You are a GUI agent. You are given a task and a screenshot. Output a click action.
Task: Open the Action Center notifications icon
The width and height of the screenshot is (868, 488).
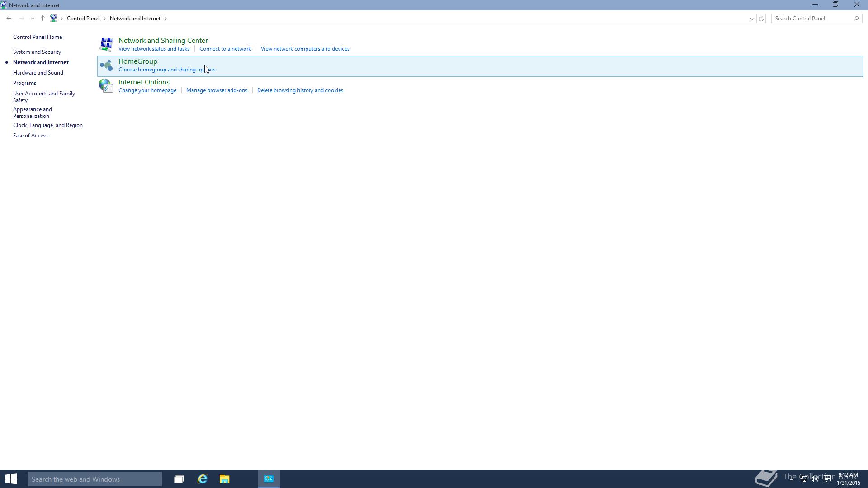click(827, 479)
